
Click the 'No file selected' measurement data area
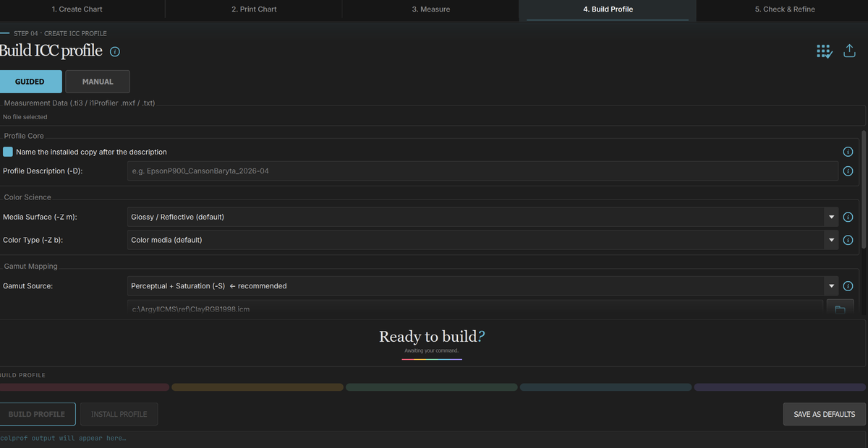pyautogui.click(x=433, y=117)
